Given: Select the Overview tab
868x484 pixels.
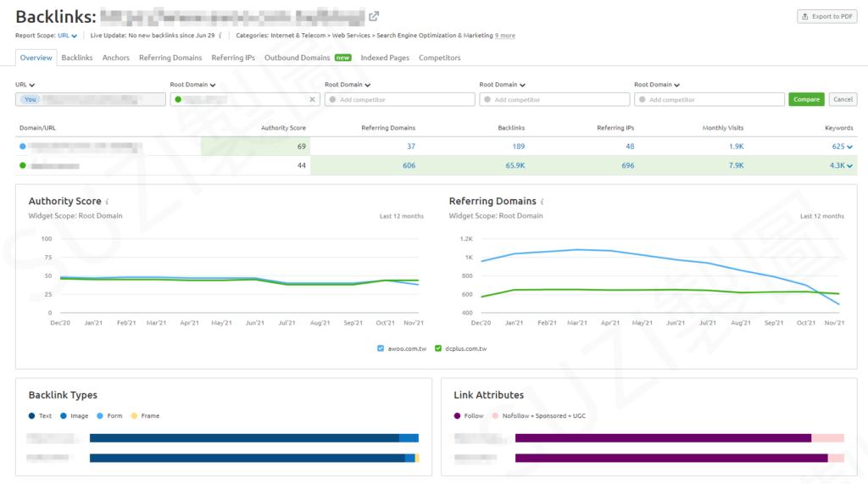Looking at the screenshot, I should [36, 58].
